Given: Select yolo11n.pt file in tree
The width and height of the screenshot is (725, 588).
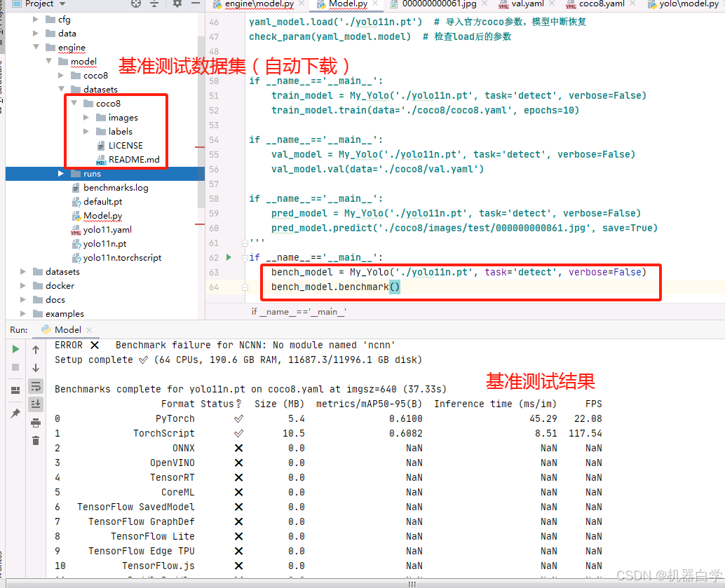Looking at the screenshot, I should pyautogui.click(x=104, y=244).
